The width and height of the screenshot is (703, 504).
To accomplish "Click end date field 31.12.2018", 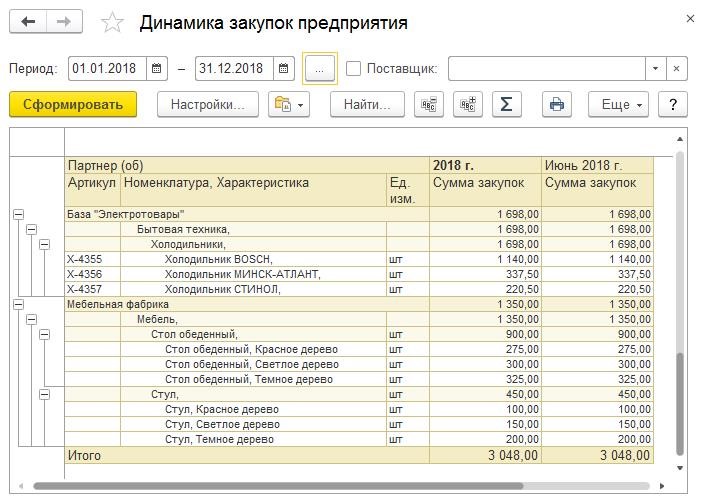I will (234, 69).
